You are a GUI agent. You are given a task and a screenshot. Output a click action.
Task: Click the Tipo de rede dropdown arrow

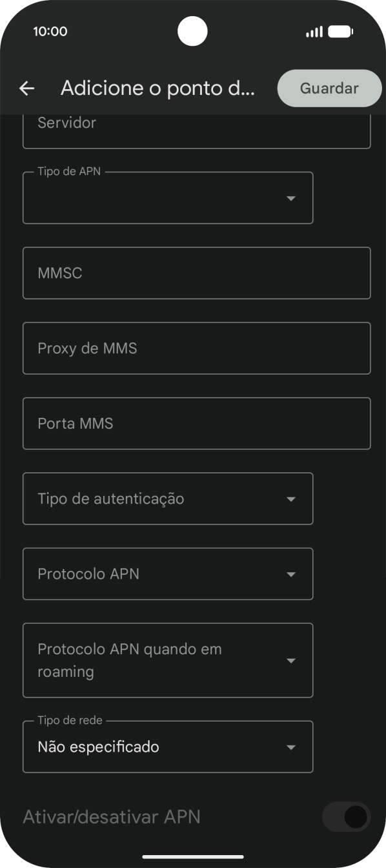pos(291,747)
